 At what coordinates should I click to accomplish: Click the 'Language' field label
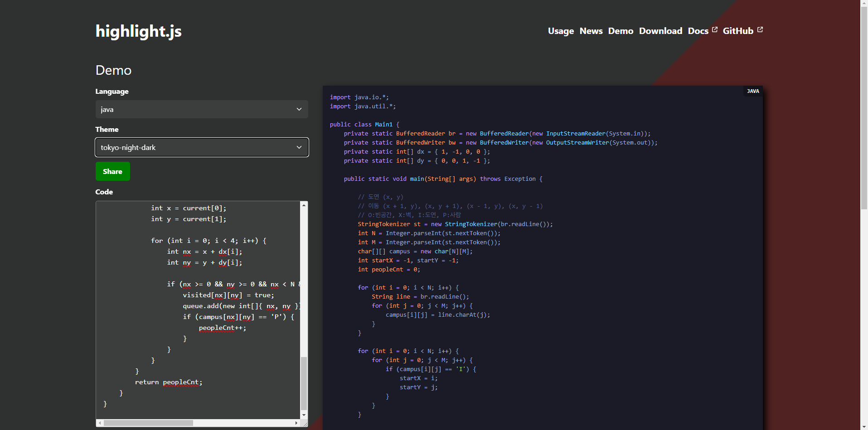[112, 91]
